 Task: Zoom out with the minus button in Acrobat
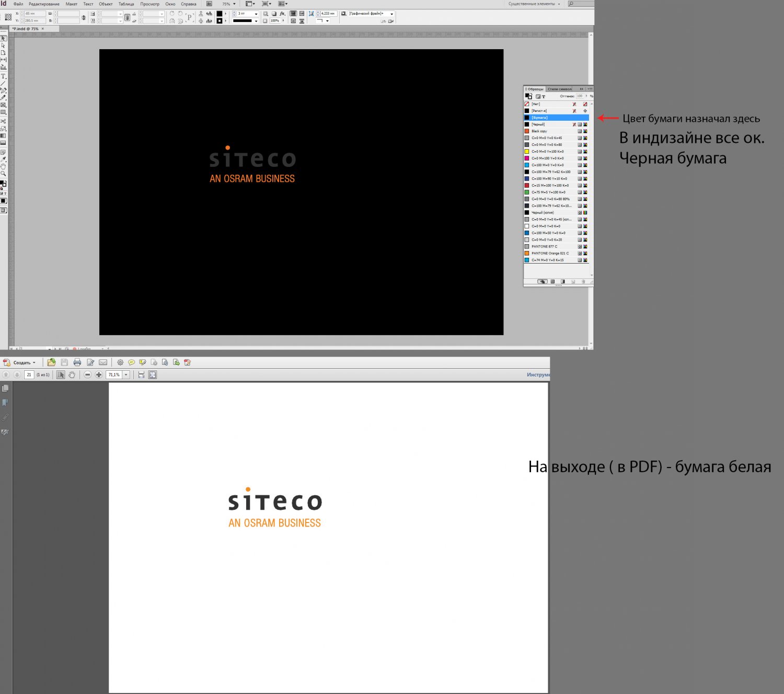click(x=87, y=375)
